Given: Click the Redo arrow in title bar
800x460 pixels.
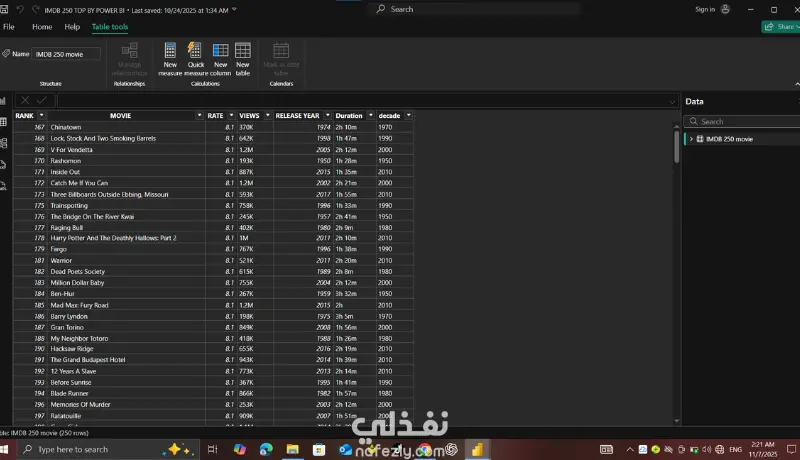Looking at the screenshot, I should (35, 10).
